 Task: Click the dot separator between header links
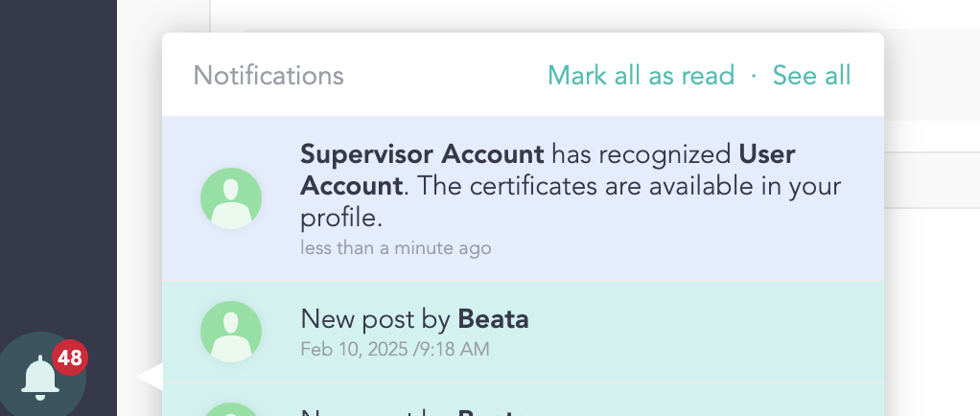coord(754,75)
